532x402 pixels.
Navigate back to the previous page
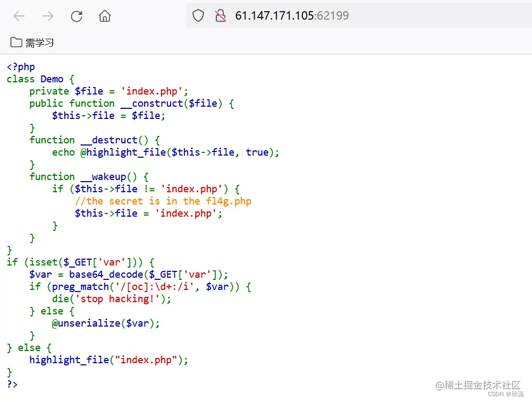19,16
